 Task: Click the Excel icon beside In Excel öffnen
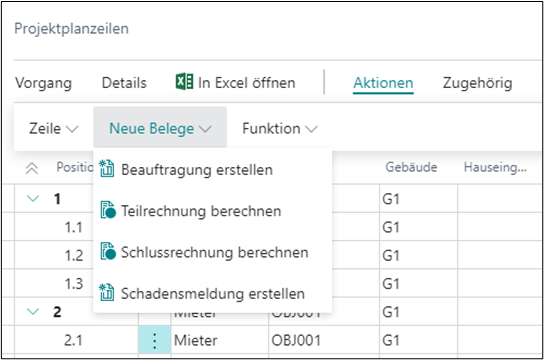tap(184, 82)
